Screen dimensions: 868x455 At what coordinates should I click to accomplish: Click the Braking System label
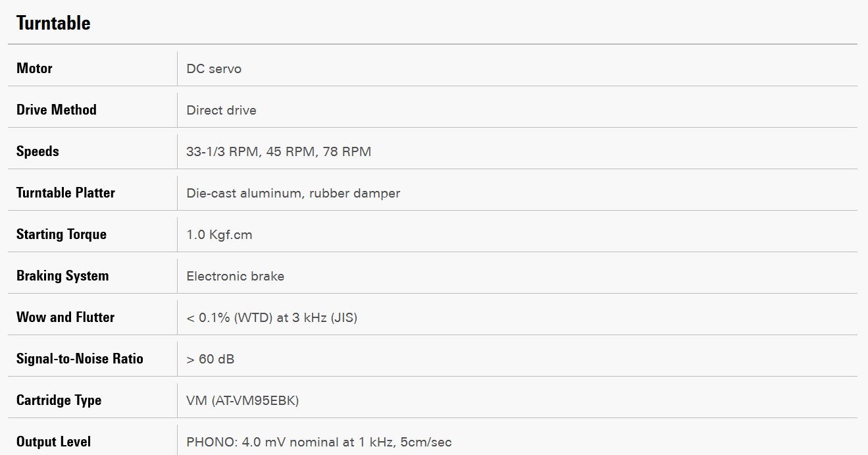(63, 276)
